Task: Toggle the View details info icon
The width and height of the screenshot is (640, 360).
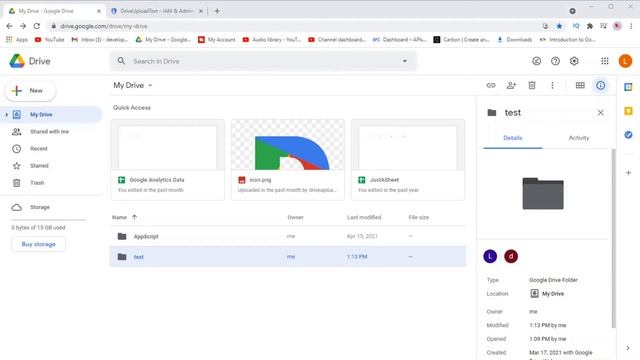Action: point(600,85)
